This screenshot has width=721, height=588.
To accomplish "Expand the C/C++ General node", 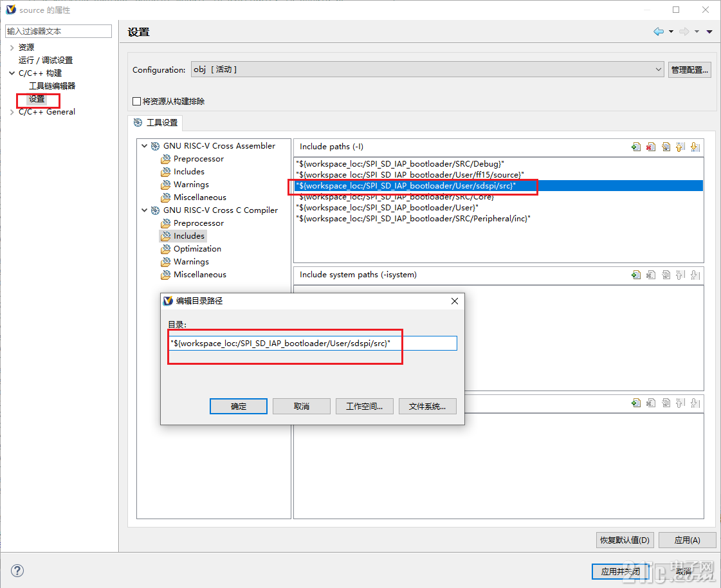I will pyautogui.click(x=12, y=112).
